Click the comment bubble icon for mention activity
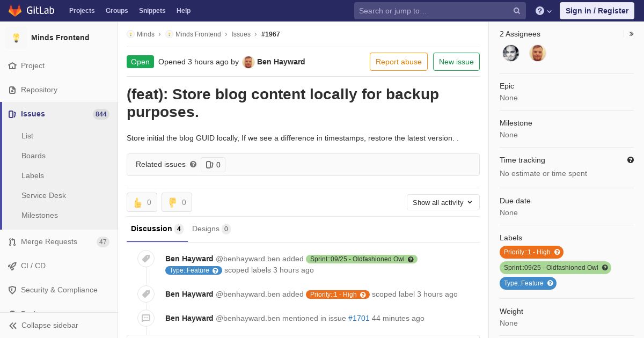644x338 pixels. [146, 318]
